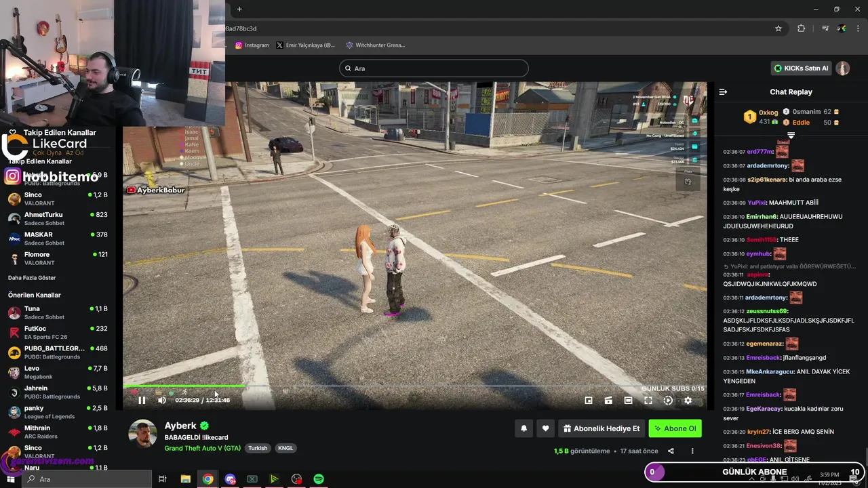Open Ayberk's channel avatar

pyautogui.click(x=142, y=434)
